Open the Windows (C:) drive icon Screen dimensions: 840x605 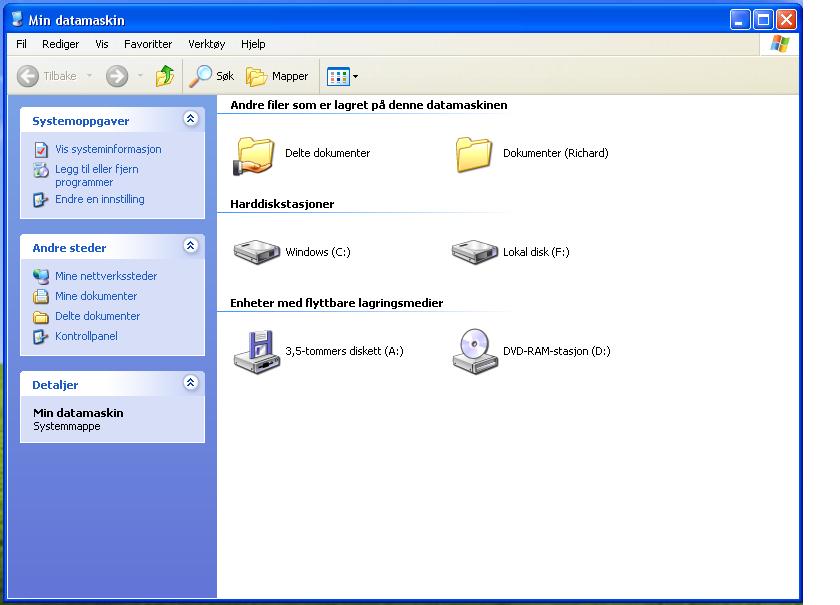pyautogui.click(x=257, y=252)
